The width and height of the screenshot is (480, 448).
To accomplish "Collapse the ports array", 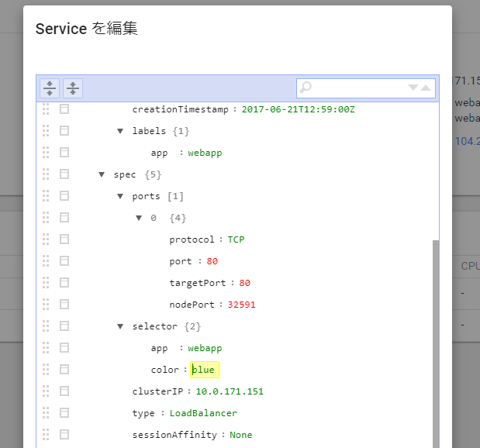I will (120, 196).
